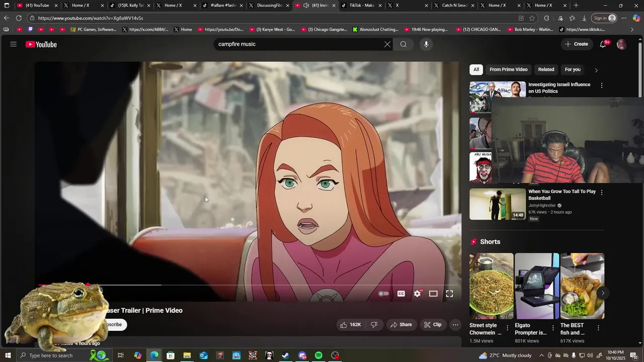Viewport: 644px width, 362px height.
Task: Enter fullscreen video mode
Action: point(449,294)
